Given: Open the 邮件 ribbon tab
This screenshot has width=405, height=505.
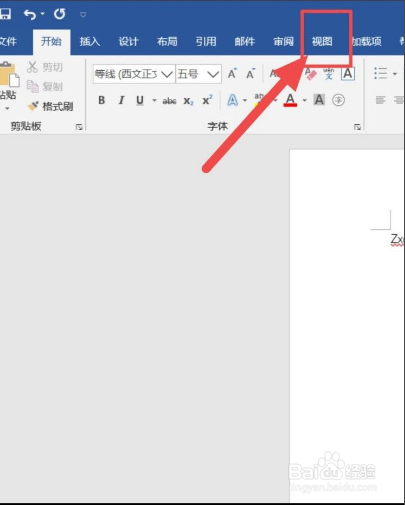Looking at the screenshot, I should point(244,42).
